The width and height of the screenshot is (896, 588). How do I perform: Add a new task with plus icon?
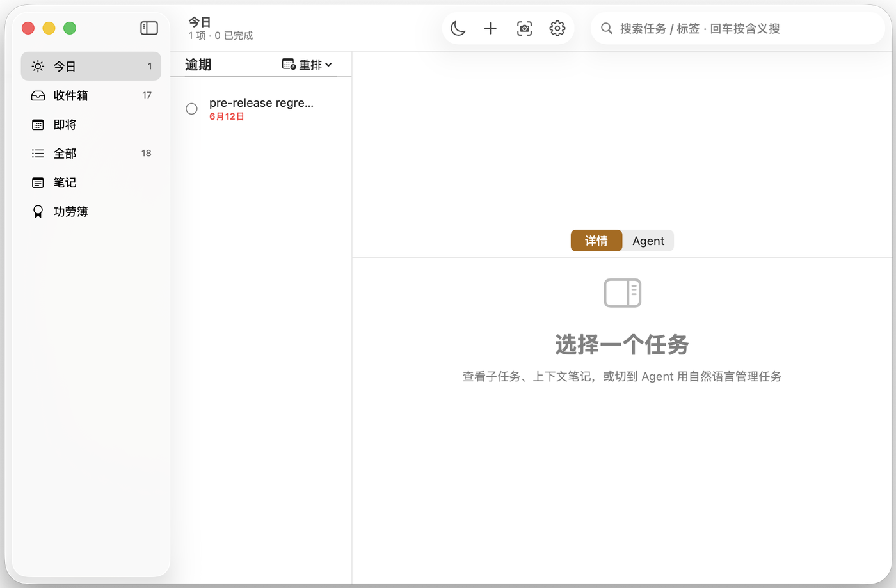pos(490,28)
